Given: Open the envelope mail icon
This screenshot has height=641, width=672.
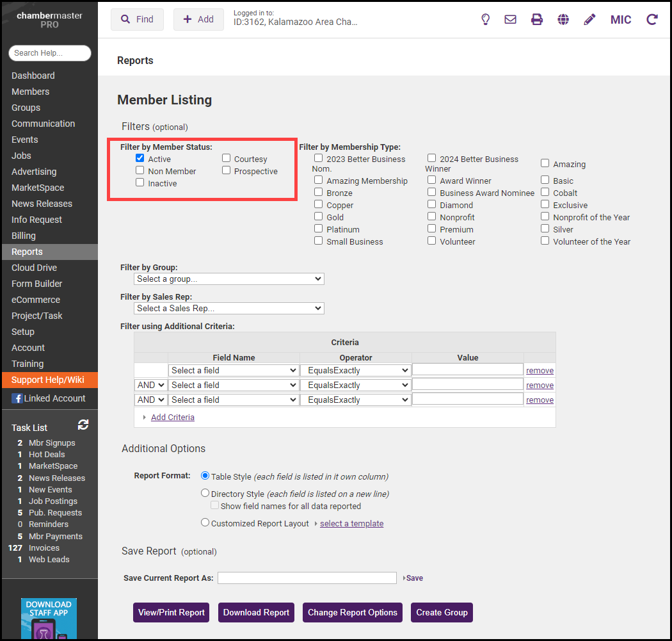Looking at the screenshot, I should pyautogui.click(x=510, y=19).
